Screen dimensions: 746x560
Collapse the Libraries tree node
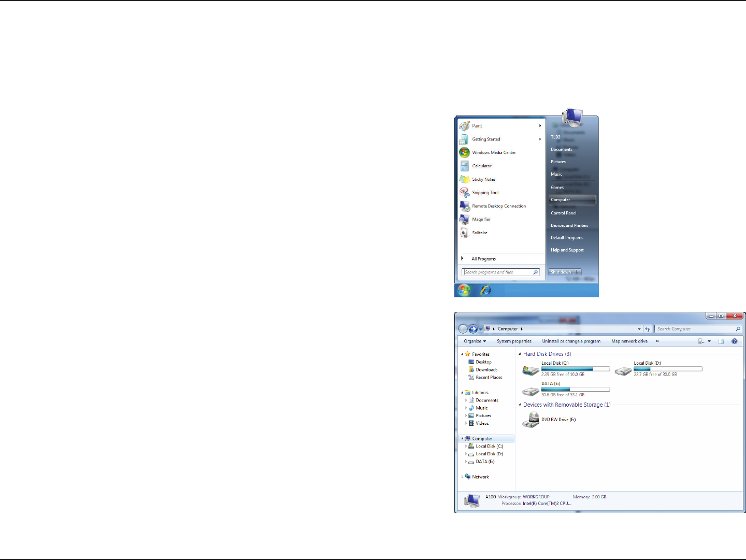[x=462, y=393]
